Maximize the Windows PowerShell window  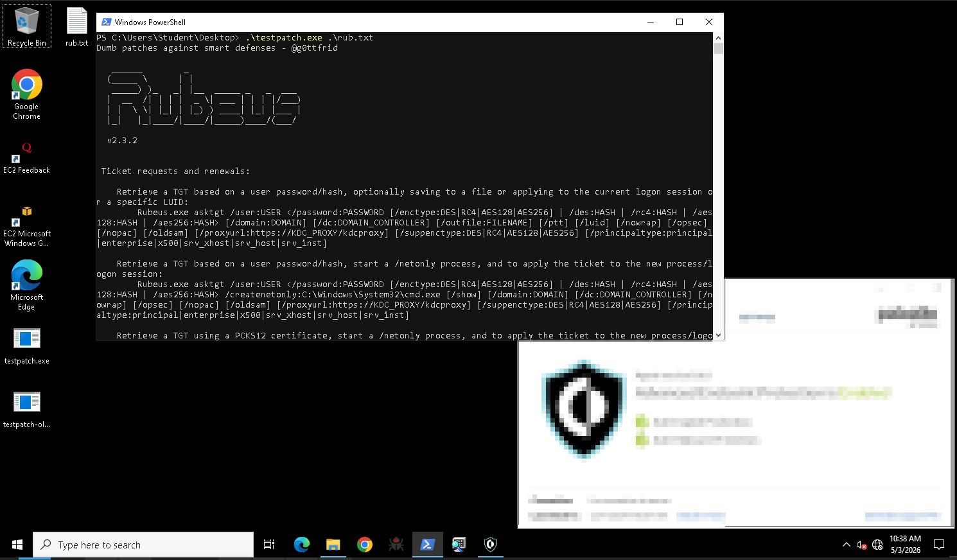pos(680,22)
